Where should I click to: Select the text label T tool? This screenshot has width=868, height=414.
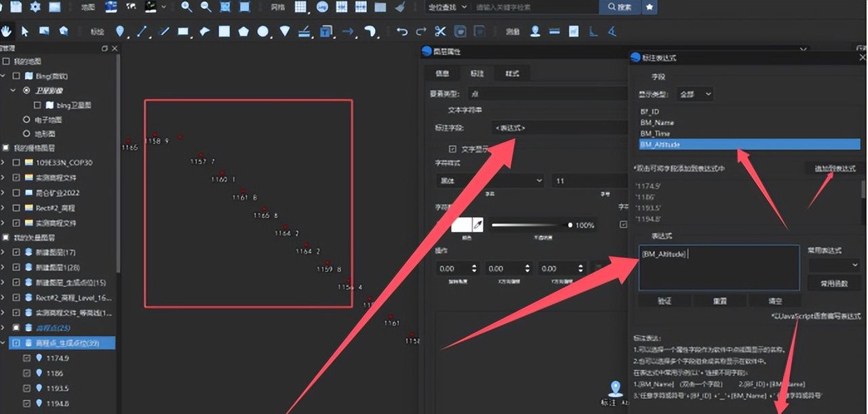click(325, 31)
